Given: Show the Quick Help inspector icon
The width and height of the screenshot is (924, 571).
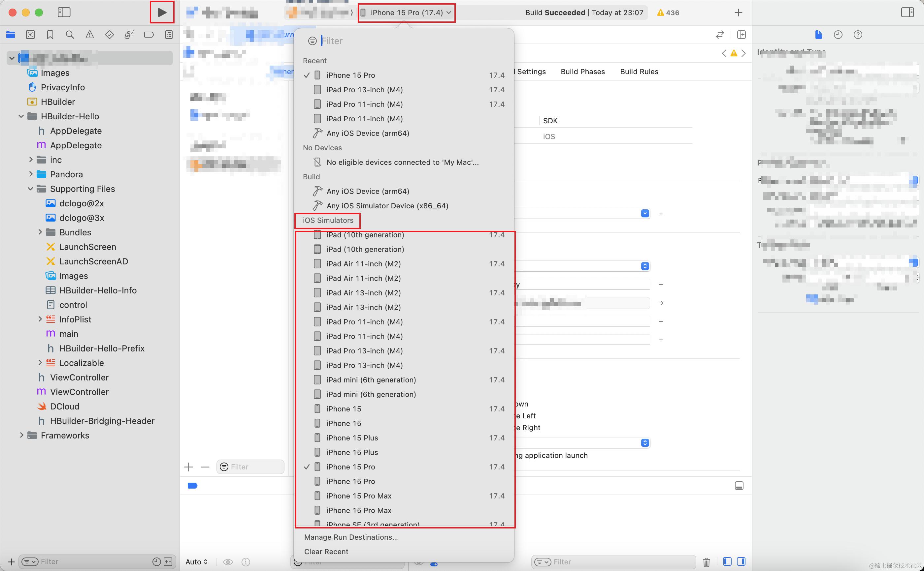Looking at the screenshot, I should tap(857, 35).
